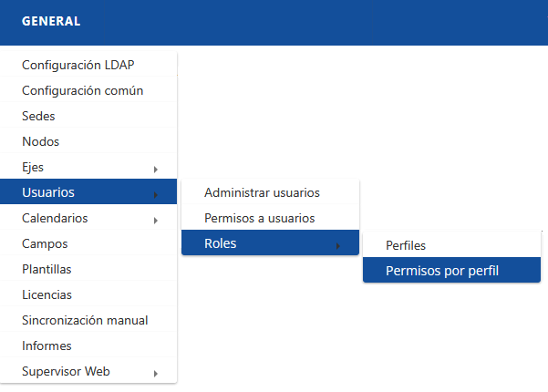Screen dimensions: 548x392
Task: Expand the Calendarios submenu arrow
Action: 156,220
